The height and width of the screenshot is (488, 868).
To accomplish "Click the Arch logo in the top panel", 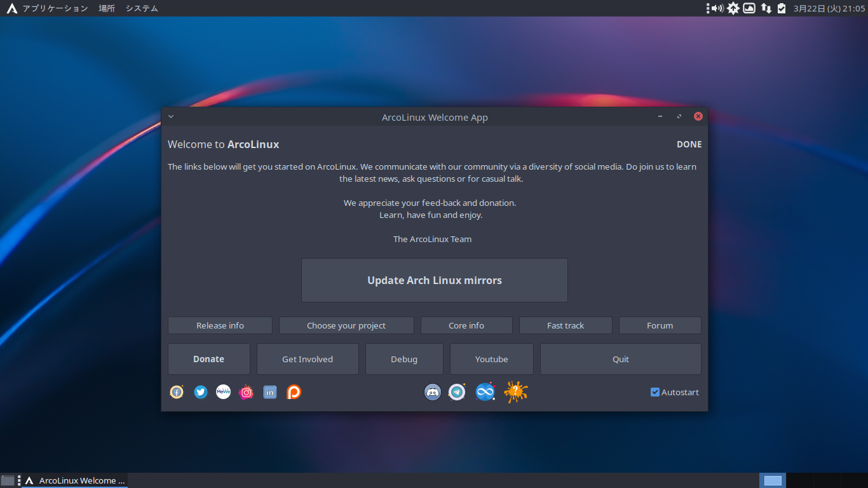I will pos(11,8).
